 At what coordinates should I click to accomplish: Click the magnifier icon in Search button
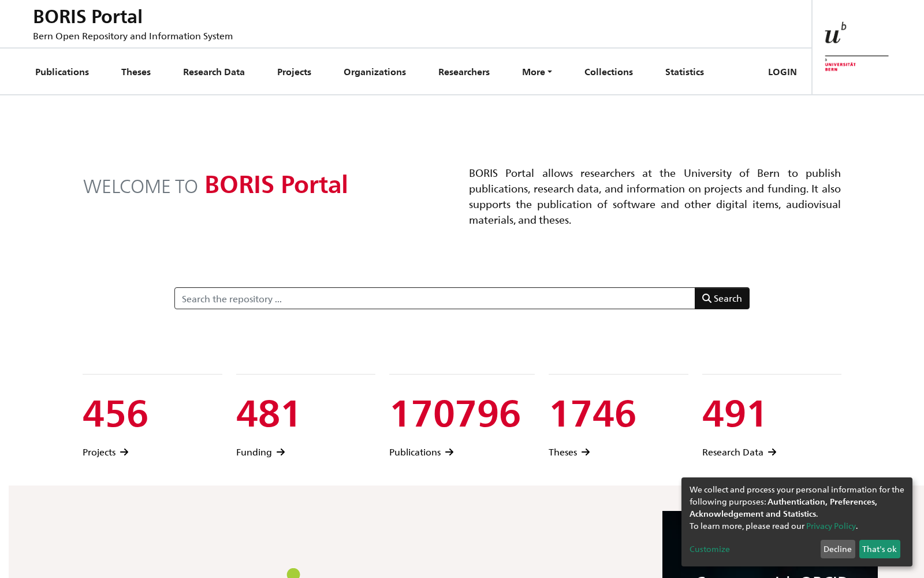[x=706, y=298]
